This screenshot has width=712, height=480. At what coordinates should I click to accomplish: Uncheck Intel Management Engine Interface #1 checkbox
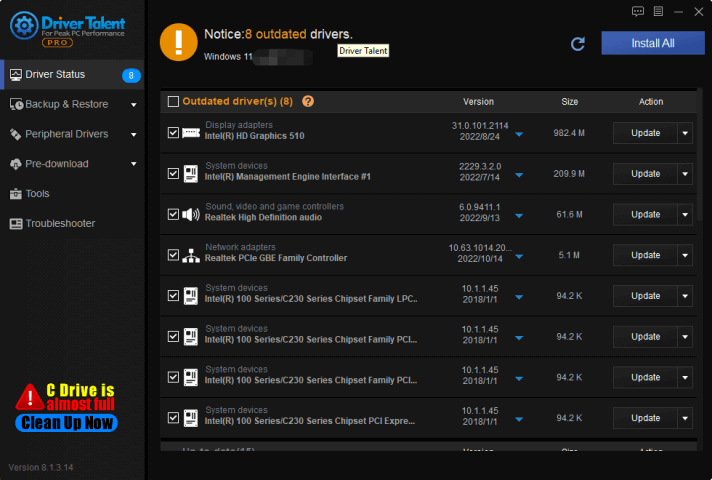(173, 173)
